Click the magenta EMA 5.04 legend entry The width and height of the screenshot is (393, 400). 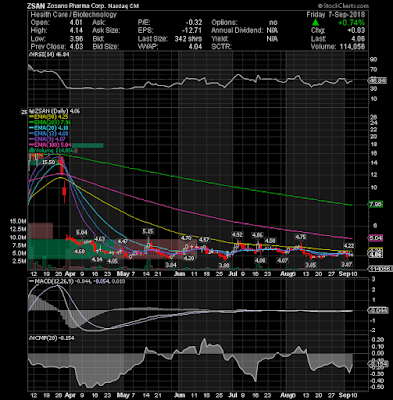tap(50, 145)
